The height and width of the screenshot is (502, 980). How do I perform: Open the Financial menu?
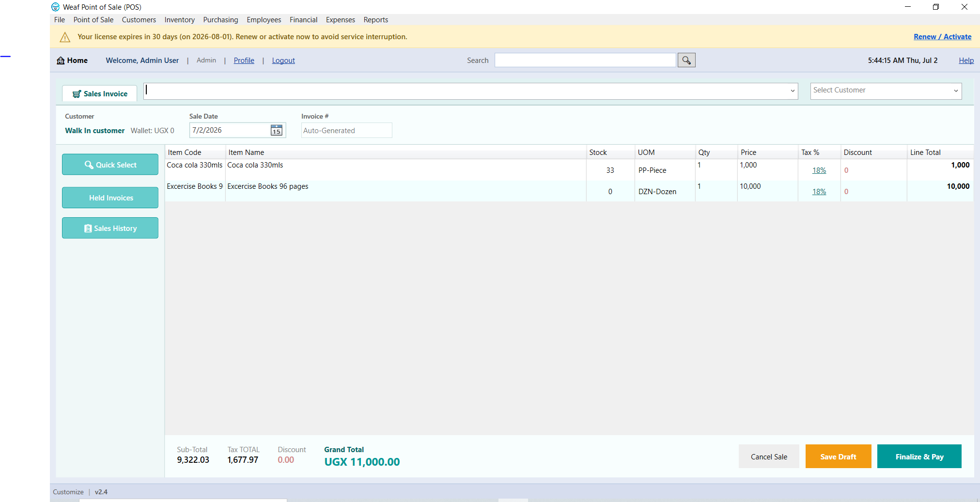coord(303,20)
